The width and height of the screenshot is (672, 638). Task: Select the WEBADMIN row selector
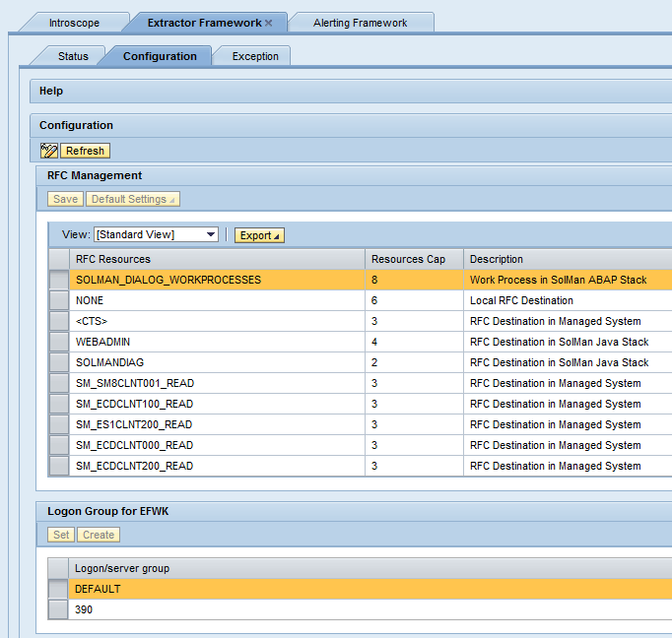coord(59,342)
